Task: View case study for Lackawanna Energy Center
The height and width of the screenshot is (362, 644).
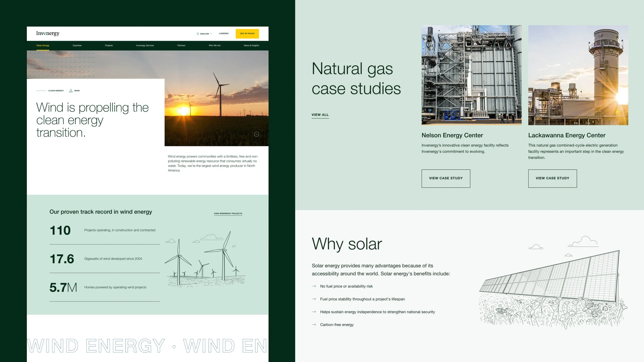Action: (x=552, y=178)
